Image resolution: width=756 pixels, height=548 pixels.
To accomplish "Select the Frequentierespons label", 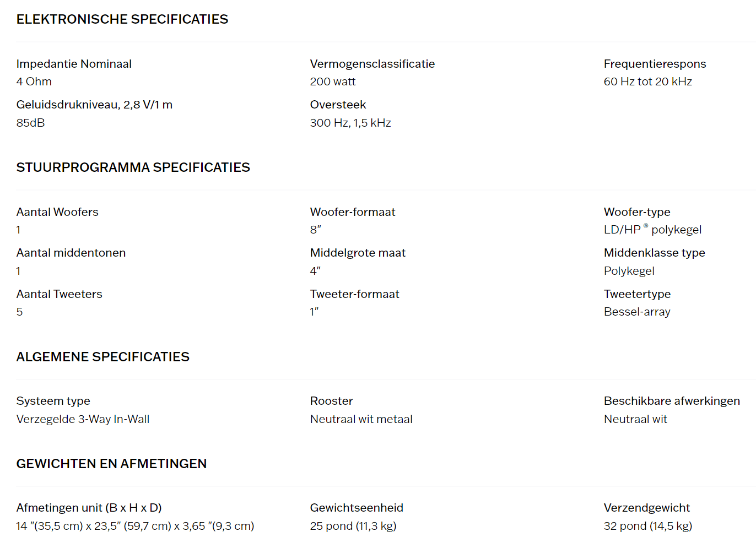I will point(655,64).
